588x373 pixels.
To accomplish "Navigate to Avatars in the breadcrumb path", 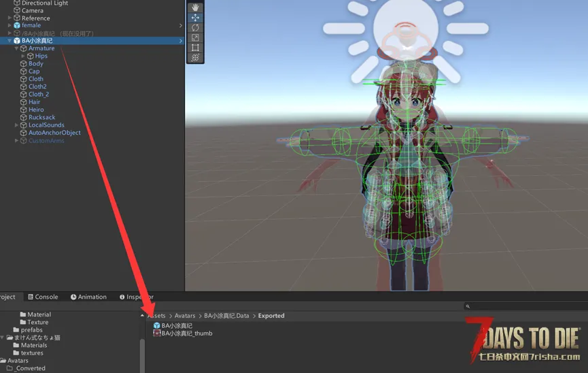I will click(x=184, y=316).
